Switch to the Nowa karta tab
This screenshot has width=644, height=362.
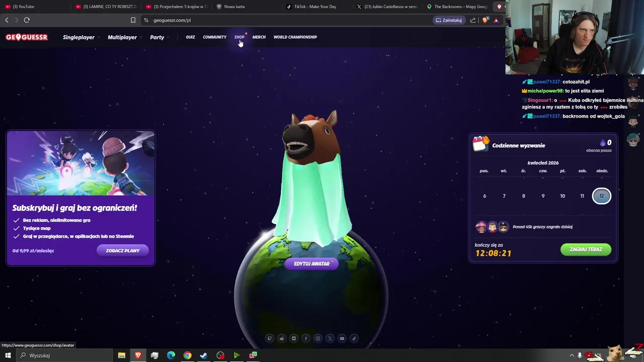247,7
